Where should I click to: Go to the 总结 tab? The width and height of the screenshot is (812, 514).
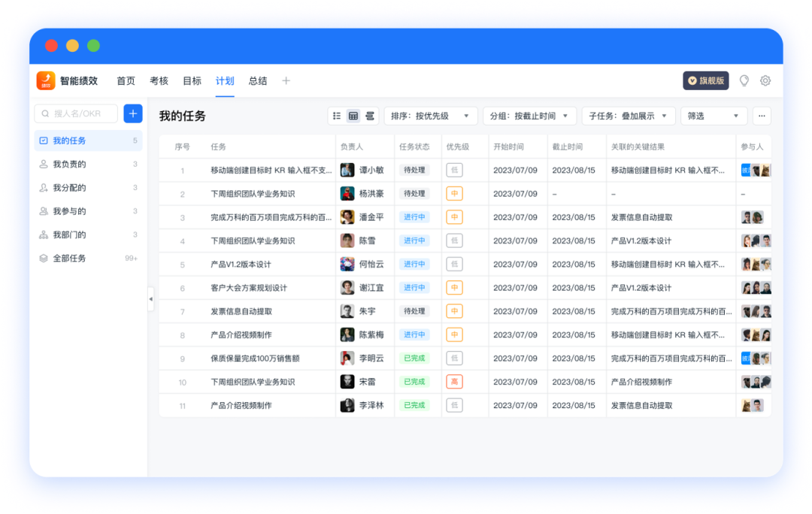tap(258, 80)
